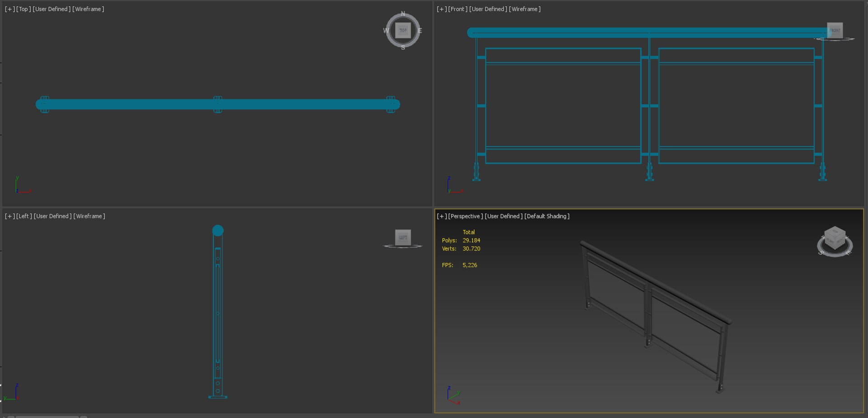
Task: Open [Wireframe] shading menu in Left viewport
Action: click(x=89, y=216)
